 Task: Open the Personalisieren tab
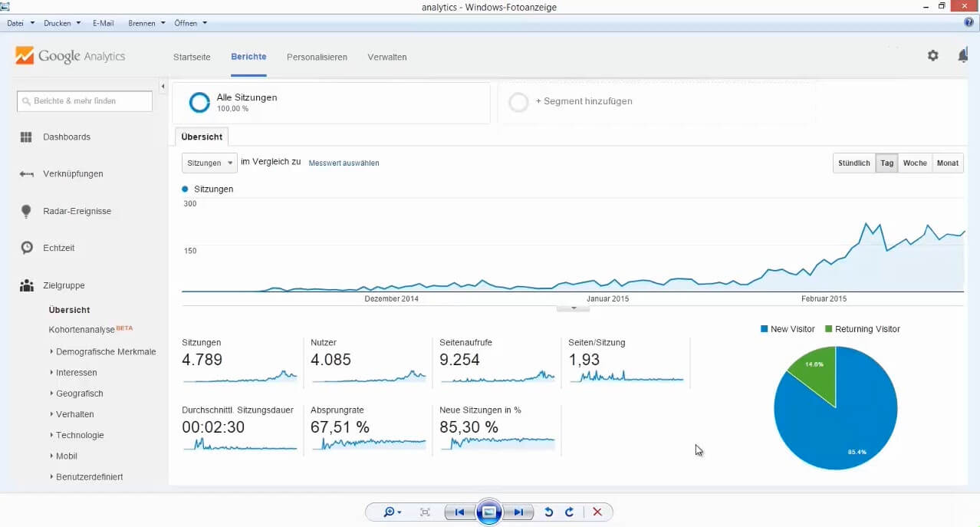pyautogui.click(x=317, y=57)
